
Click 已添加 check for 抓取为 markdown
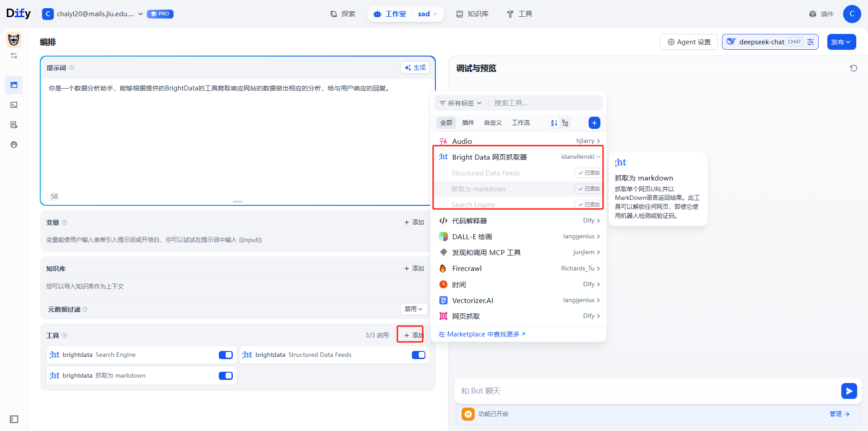[x=588, y=189]
